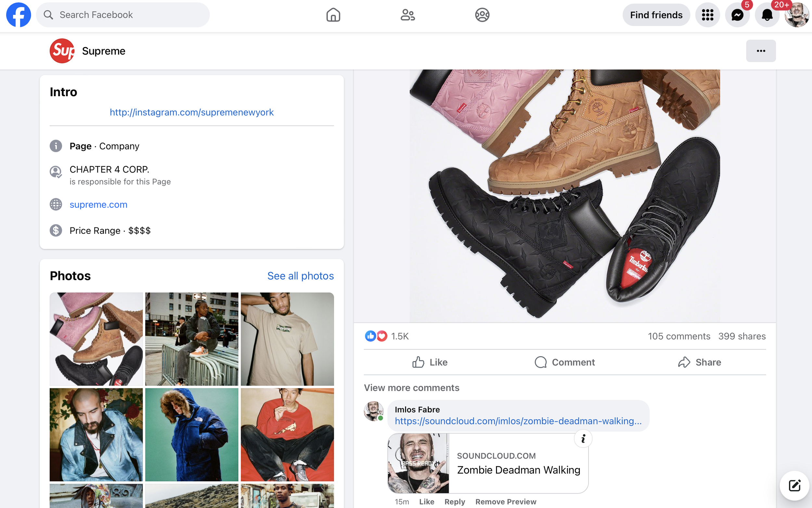Open the apps grid menu icon
The height and width of the screenshot is (508, 812).
pos(707,15)
